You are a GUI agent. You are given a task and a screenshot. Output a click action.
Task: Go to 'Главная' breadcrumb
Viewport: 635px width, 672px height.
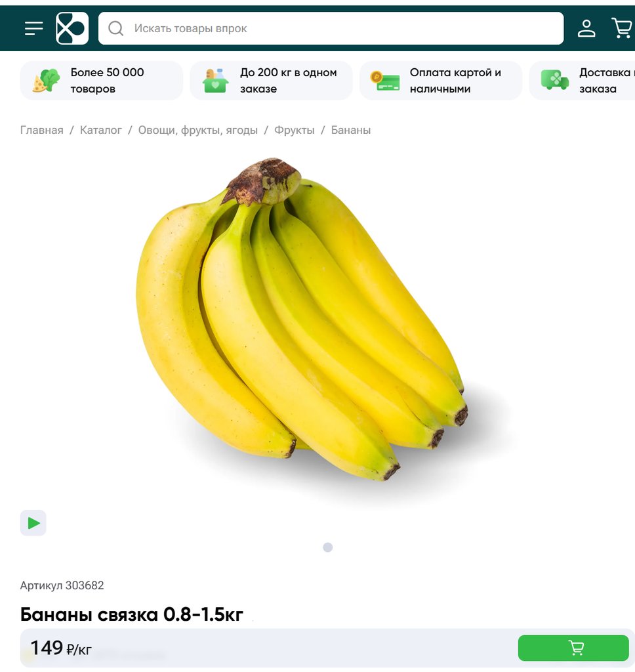tap(41, 130)
